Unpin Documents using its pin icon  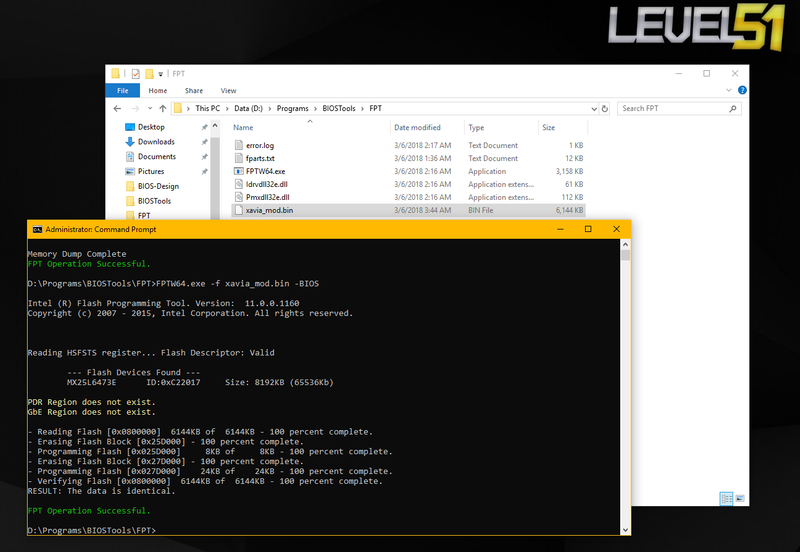click(x=205, y=157)
